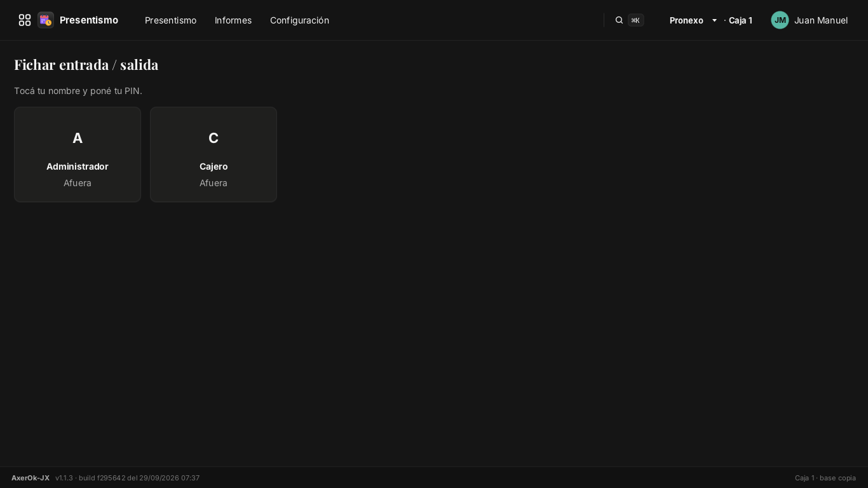This screenshot has height=488, width=868.
Task: Open the Informes menu
Action: (x=233, y=20)
